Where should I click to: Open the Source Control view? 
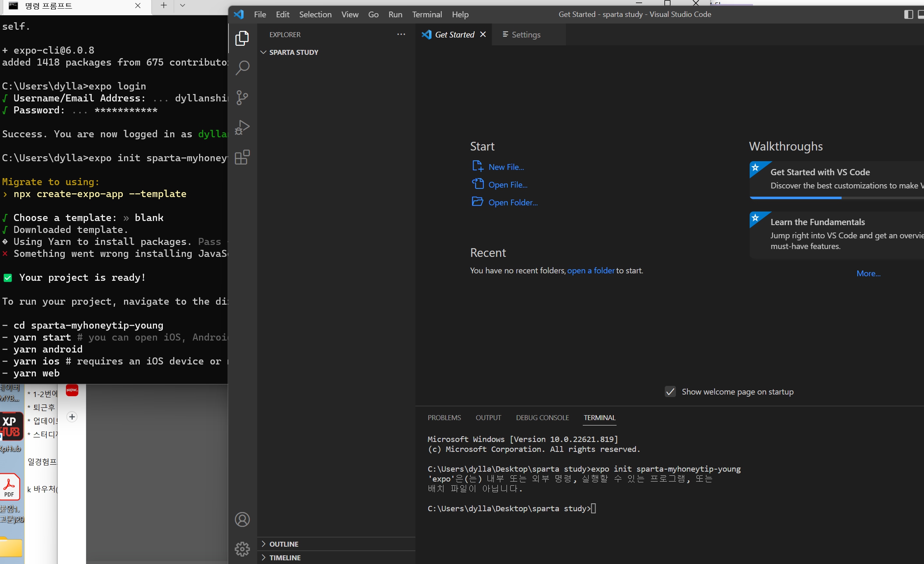point(242,98)
